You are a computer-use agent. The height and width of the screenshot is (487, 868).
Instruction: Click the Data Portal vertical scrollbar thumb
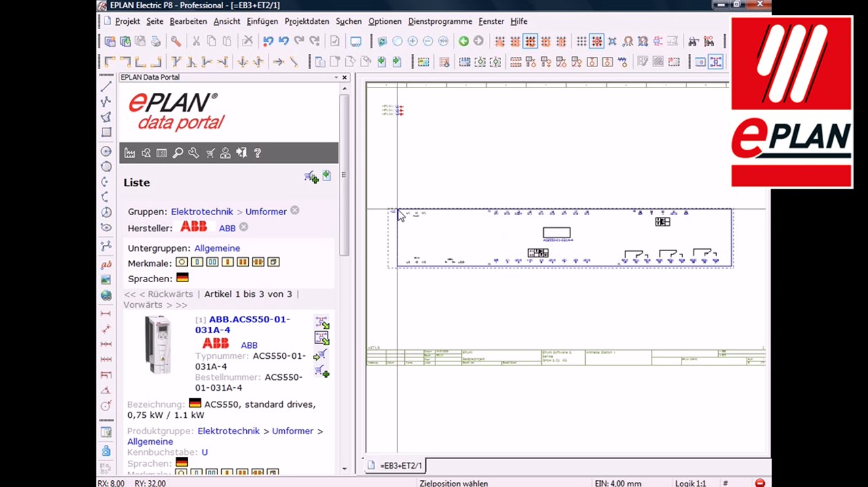coord(344,175)
